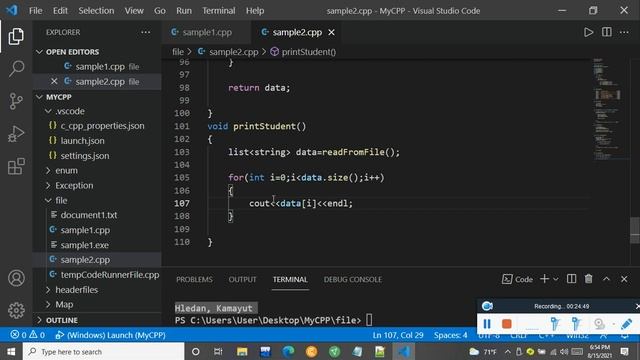Open the Manage gear icon
The height and width of the screenshot is (360, 640).
(16, 311)
